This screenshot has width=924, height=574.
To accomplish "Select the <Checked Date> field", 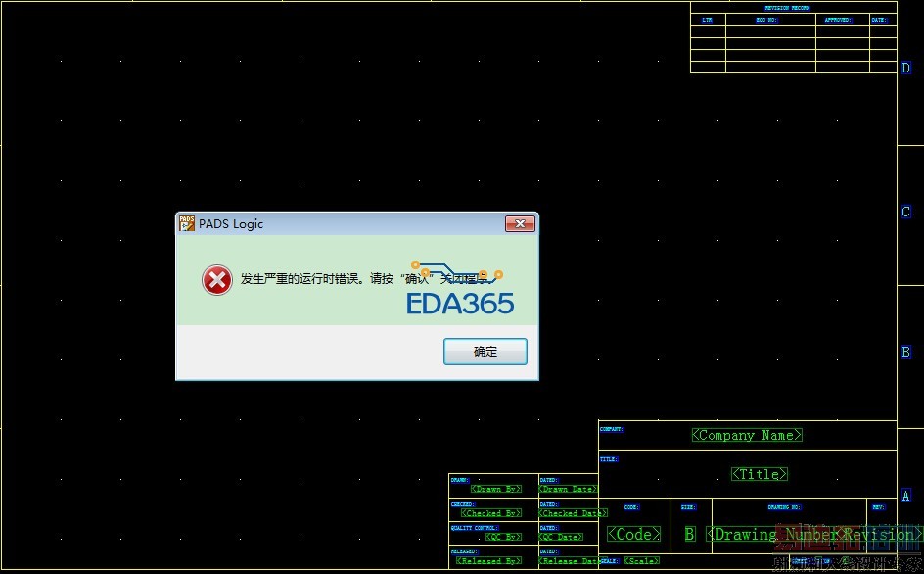I will pos(574,513).
